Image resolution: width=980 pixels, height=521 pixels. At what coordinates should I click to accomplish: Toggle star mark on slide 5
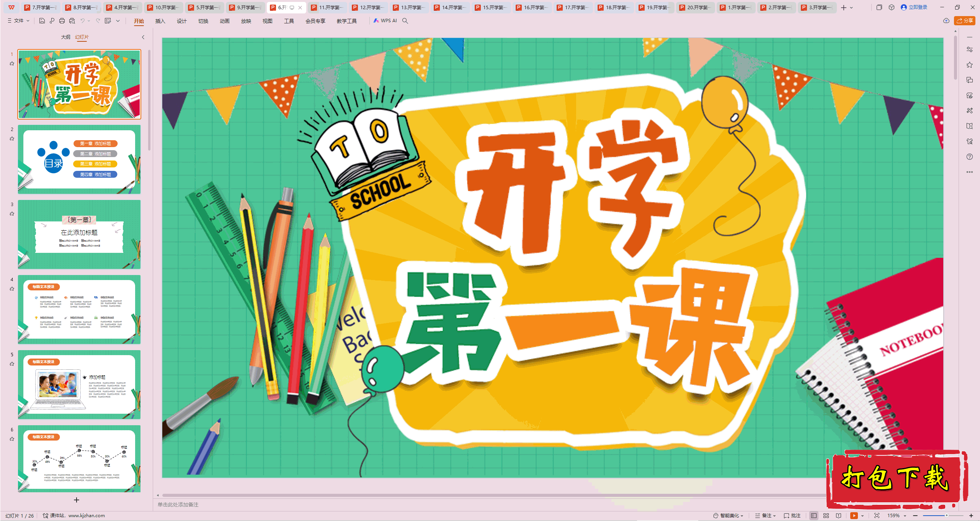12,364
